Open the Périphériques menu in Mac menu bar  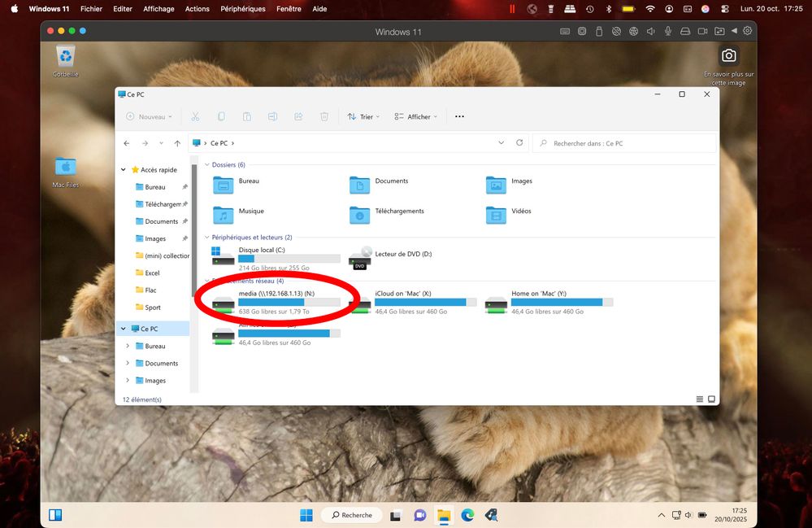[243, 9]
